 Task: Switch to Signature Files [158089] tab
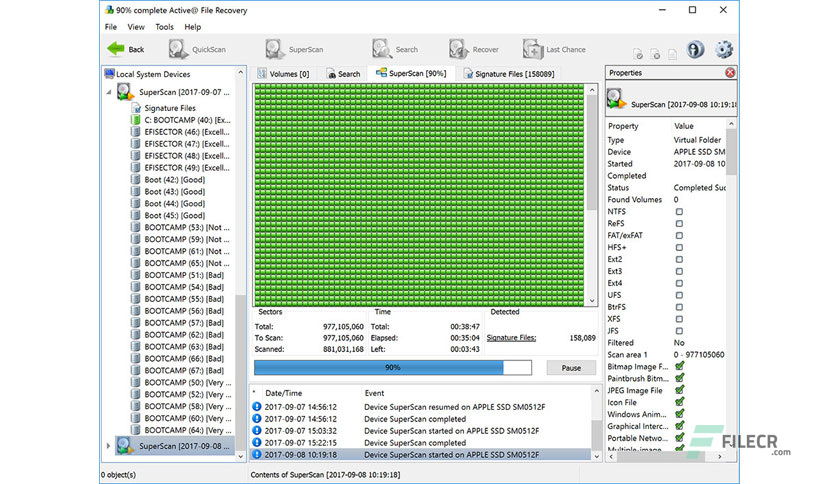(x=509, y=74)
